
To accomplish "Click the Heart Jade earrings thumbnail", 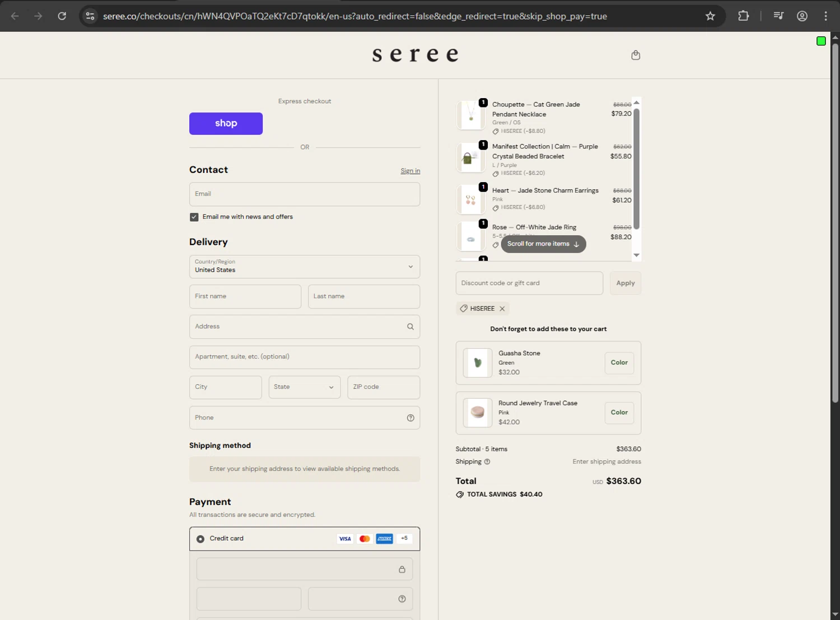I will [x=471, y=200].
